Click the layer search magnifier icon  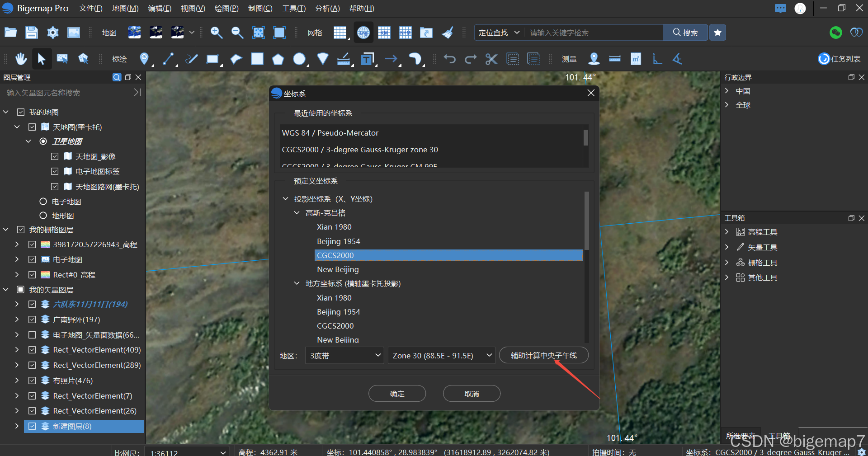(x=117, y=77)
